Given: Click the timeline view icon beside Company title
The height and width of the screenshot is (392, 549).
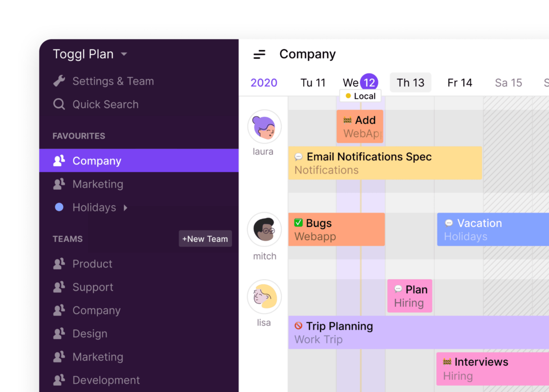Looking at the screenshot, I should pos(259,54).
